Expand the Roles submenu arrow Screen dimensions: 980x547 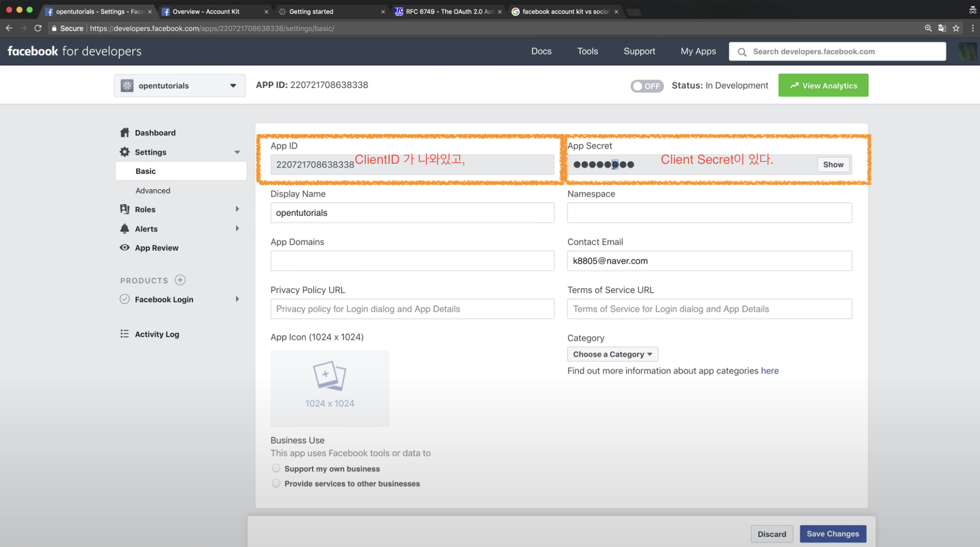(237, 209)
